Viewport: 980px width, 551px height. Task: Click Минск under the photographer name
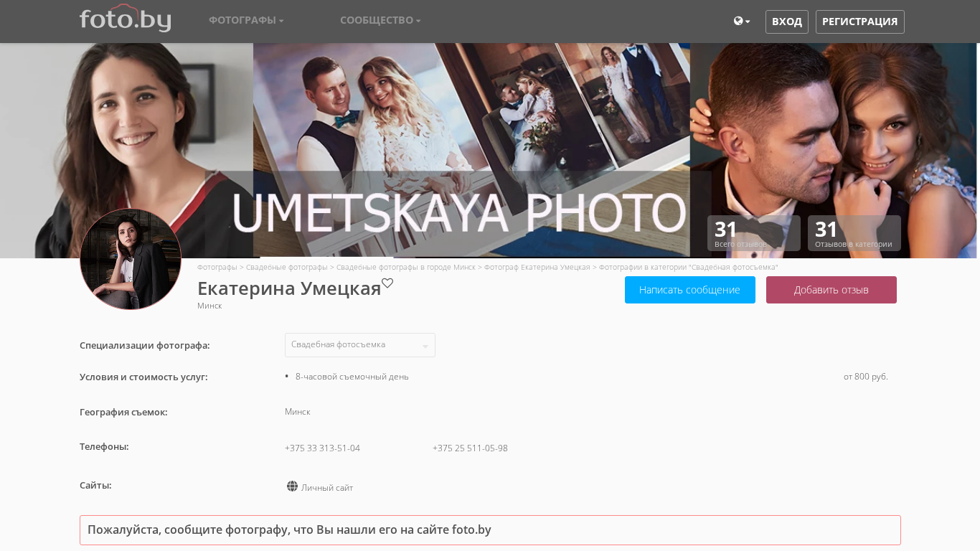(209, 306)
